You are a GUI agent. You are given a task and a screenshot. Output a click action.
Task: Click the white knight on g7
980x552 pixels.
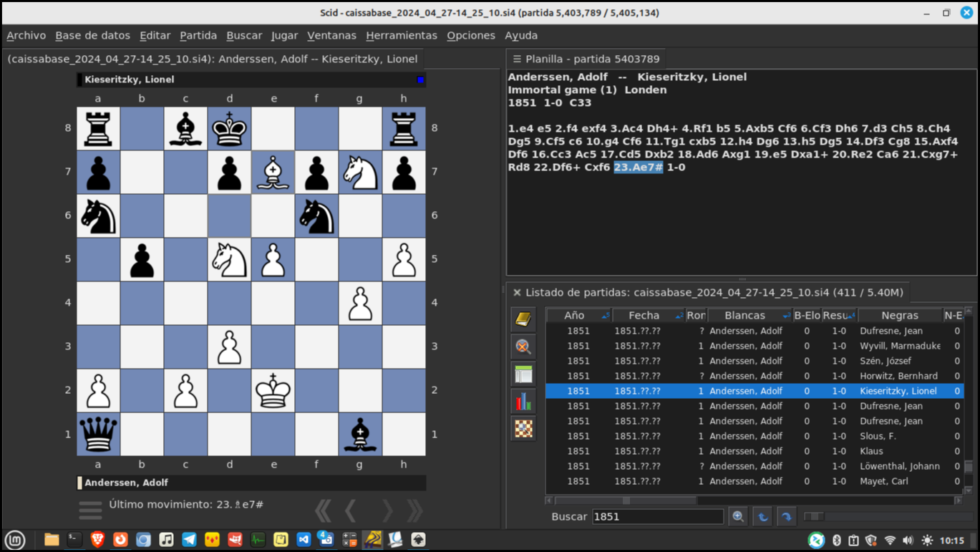360,172
